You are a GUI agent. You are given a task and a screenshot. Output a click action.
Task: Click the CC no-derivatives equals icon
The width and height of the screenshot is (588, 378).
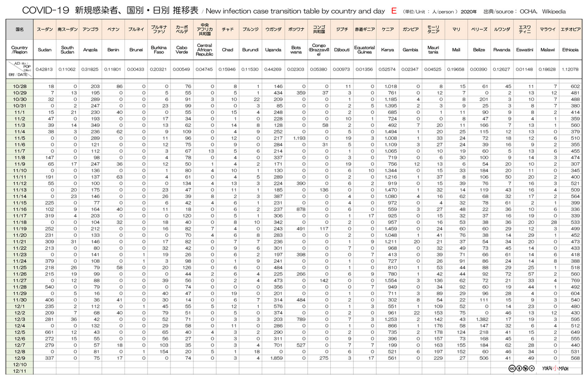[531, 368]
